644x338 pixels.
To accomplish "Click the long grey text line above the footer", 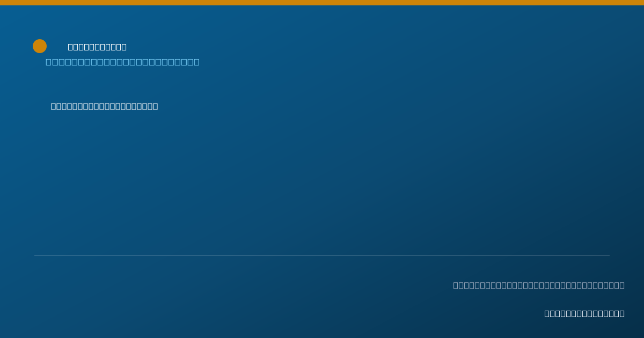I will point(539,285).
